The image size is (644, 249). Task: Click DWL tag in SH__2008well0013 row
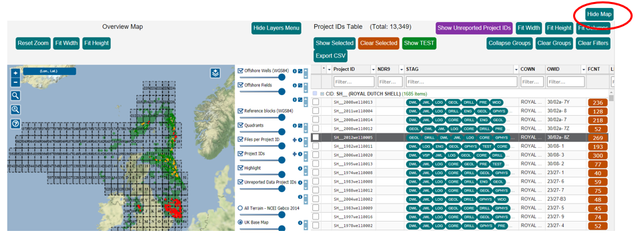point(413,102)
